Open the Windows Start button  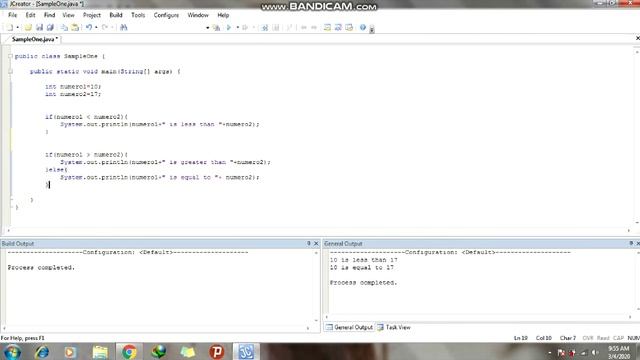12,352
